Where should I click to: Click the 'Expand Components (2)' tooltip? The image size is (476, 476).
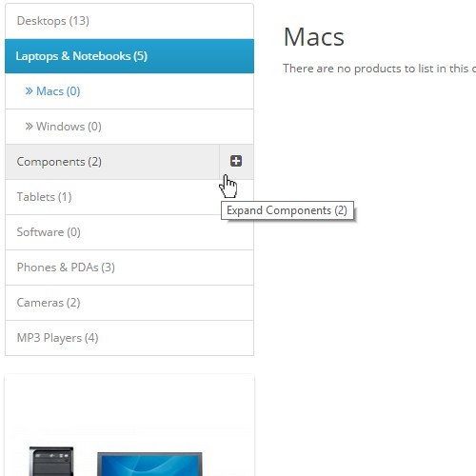pyautogui.click(x=288, y=210)
